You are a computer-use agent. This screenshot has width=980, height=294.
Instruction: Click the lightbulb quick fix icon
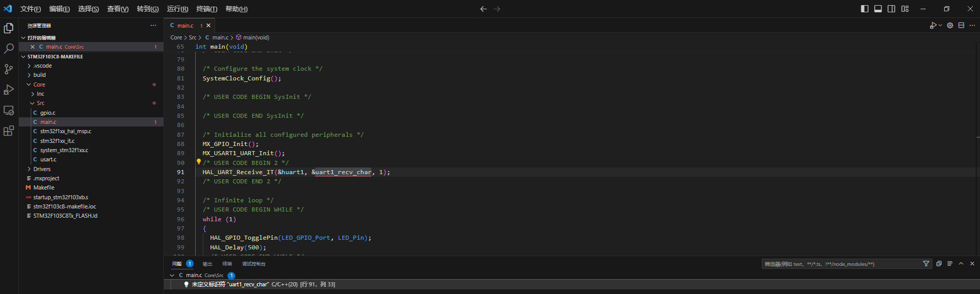tap(199, 162)
